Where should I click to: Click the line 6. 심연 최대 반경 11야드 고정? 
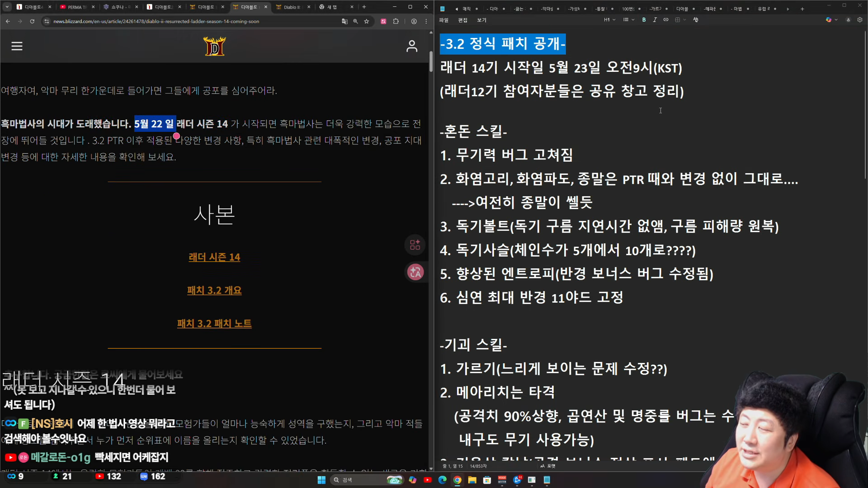pos(532,297)
